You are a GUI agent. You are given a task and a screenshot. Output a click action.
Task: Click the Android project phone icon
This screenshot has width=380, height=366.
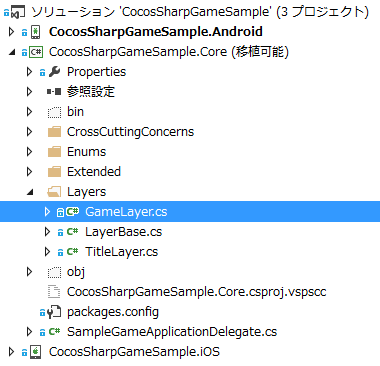[x=35, y=32]
